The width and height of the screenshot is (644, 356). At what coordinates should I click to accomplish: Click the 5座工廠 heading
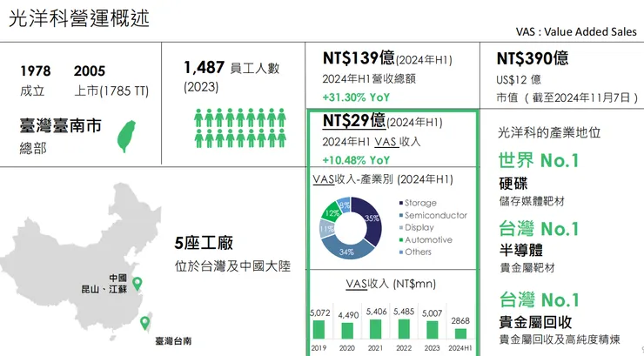tap(204, 243)
